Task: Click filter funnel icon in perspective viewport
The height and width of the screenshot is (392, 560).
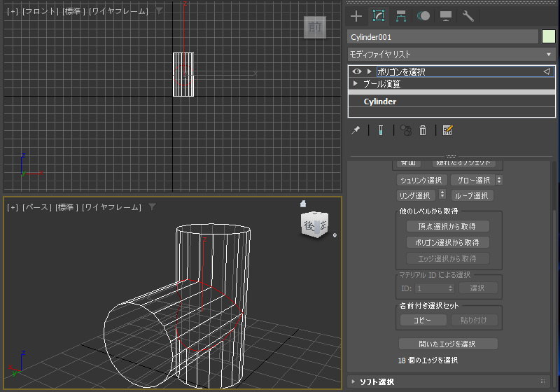Action: [x=152, y=207]
